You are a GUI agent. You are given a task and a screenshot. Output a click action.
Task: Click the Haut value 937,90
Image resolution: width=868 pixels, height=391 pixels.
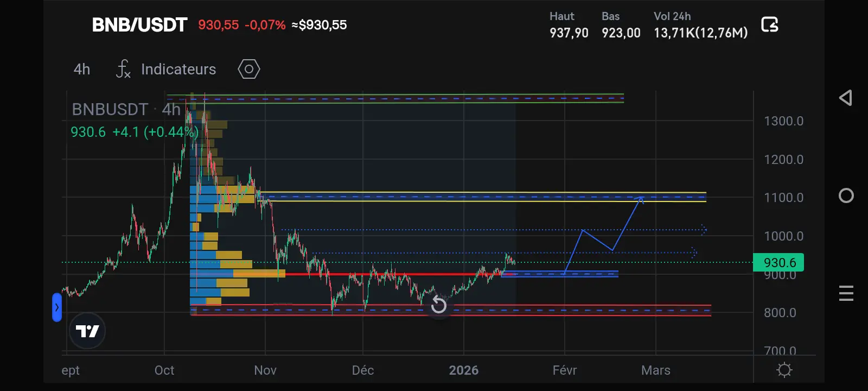(x=569, y=33)
